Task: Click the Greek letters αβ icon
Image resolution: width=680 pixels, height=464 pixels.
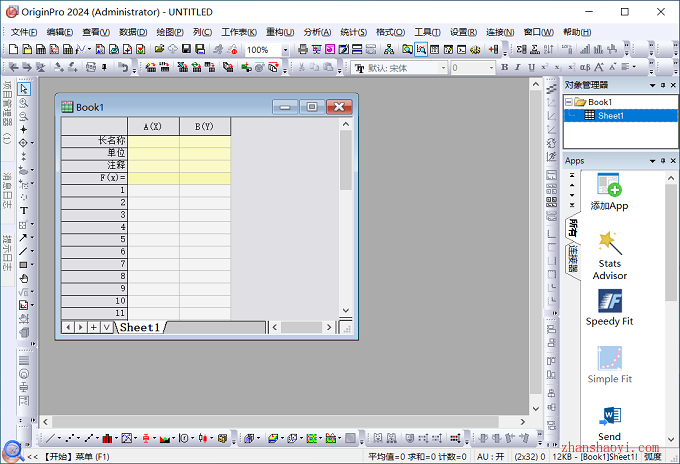Action: click(x=585, y=67)
